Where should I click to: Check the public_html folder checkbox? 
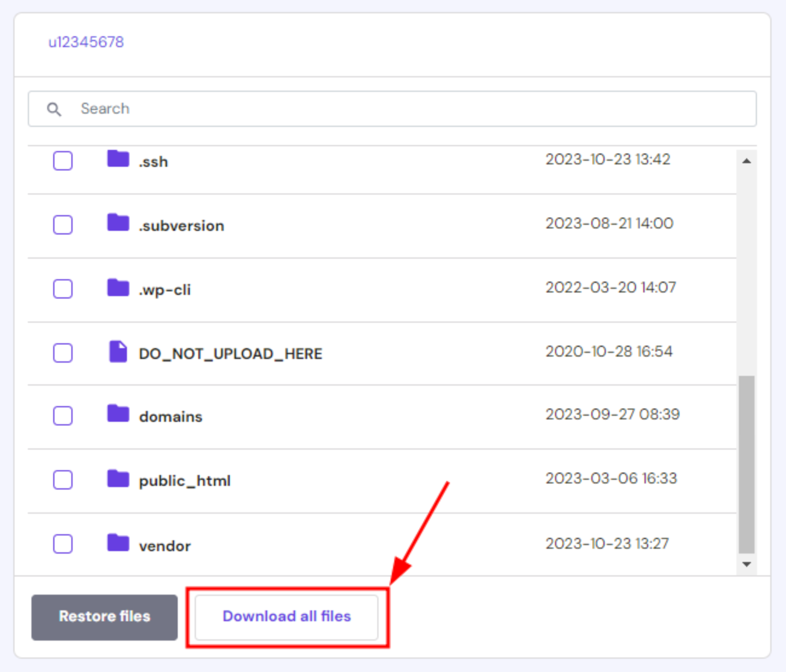click(x=63, y=479)
